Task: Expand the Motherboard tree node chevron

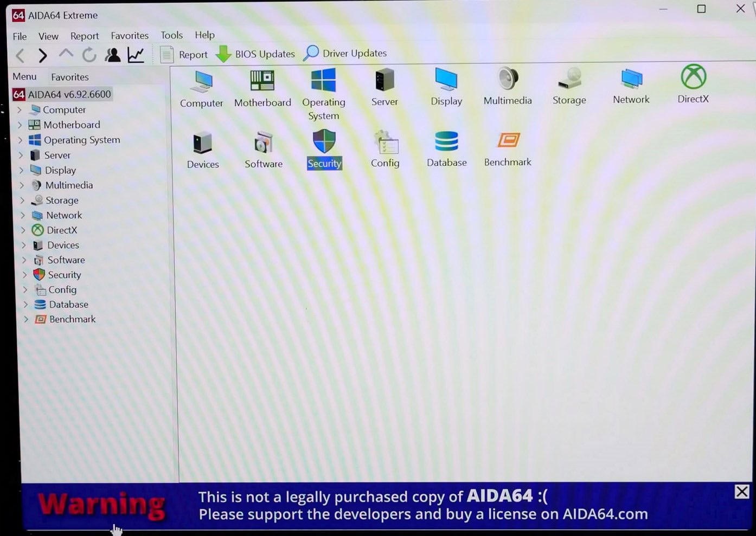Action: tap(20, 125)
